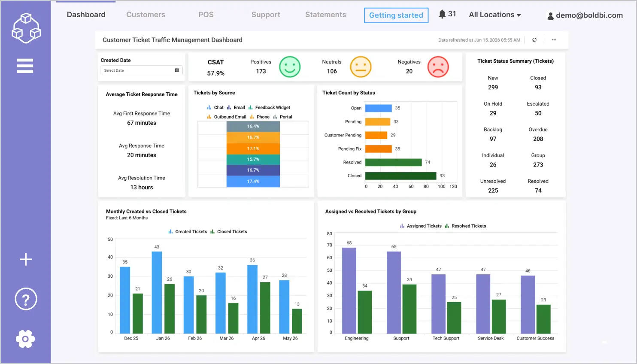Open the All Locations dropdown
Image resolution: width=637 pixels, height=364 pixels.
point(495,15)
